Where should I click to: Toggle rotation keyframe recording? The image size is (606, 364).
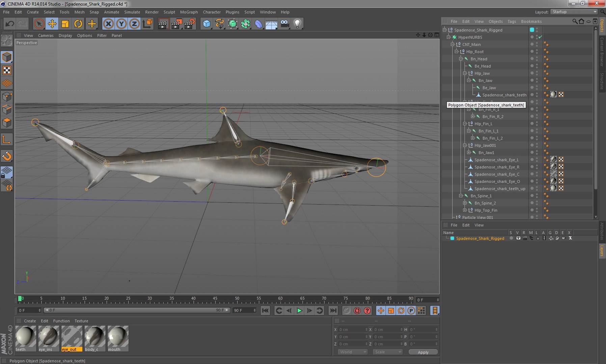(x=401, y=310)
